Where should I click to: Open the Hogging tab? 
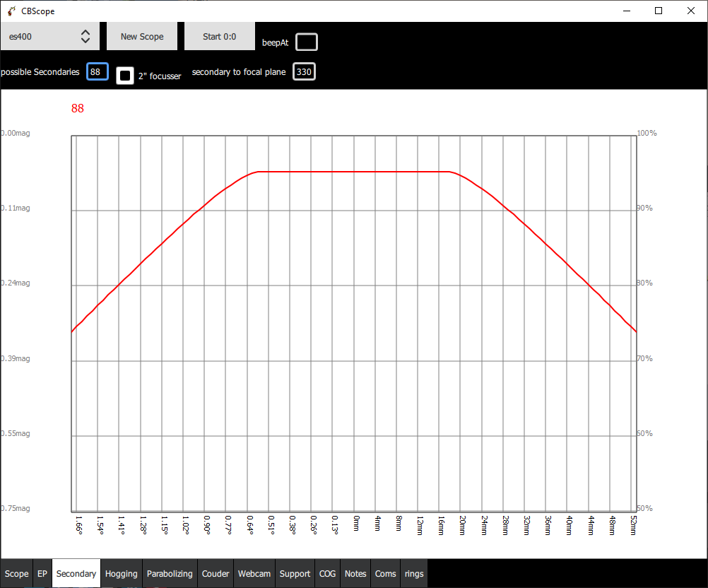[122, 574]
